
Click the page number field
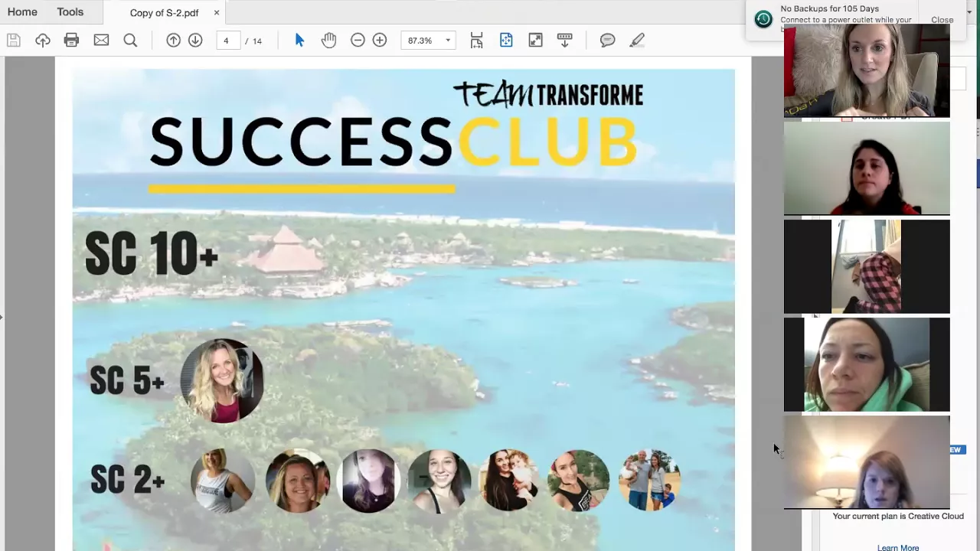point(227,41)
